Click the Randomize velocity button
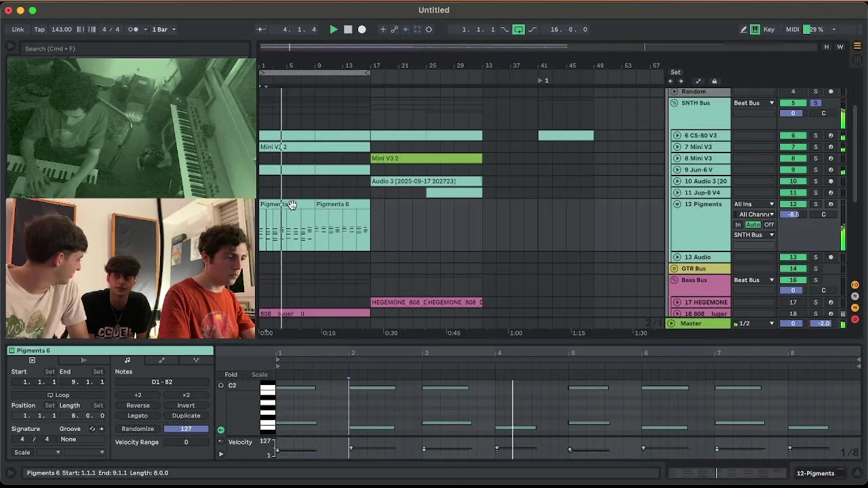 pyautogui.click(x=138, y=429)
